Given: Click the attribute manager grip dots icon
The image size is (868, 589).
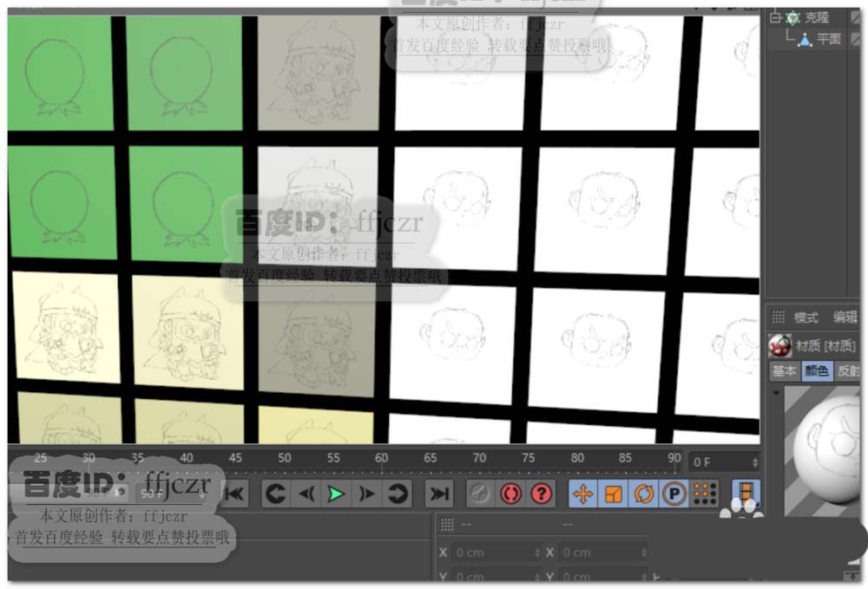Looking at the screenshot, I should pyautogui.click(x=779, y=317).
